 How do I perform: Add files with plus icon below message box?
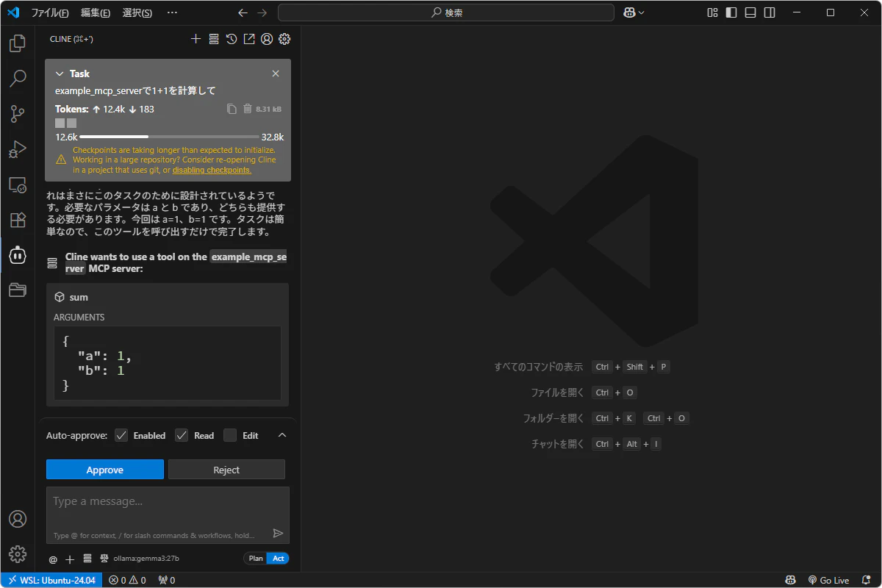click(70, 559)
